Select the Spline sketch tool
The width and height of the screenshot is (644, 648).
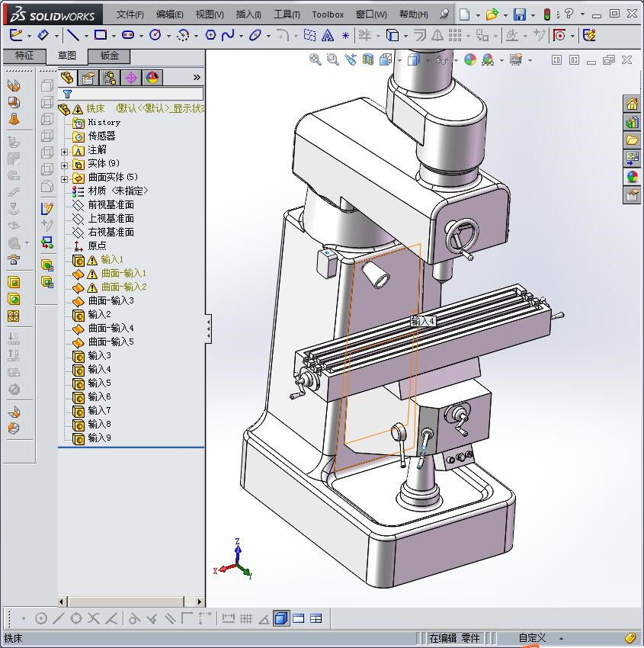227,34
